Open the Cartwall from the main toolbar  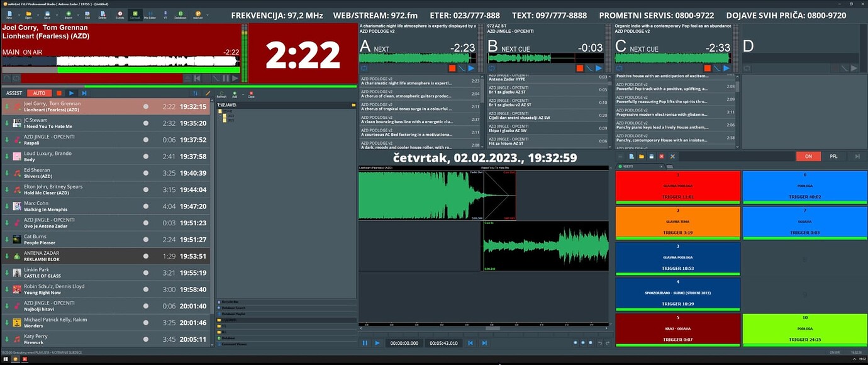(x=135, y=14)
